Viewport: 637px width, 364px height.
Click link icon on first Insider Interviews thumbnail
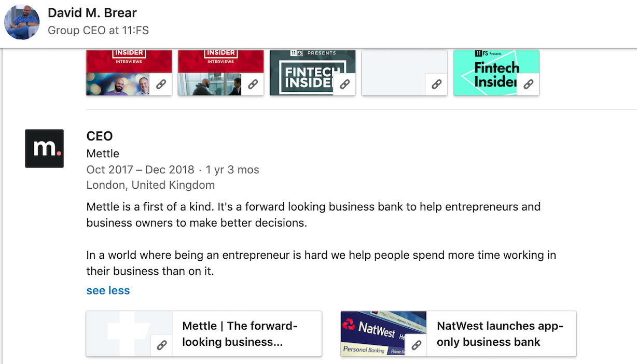tap(161, 85)
